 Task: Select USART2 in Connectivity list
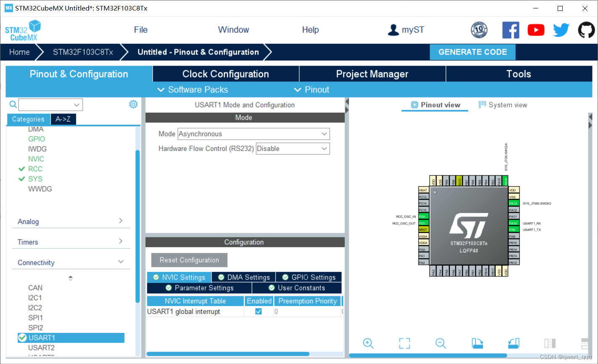coord(41,348)
